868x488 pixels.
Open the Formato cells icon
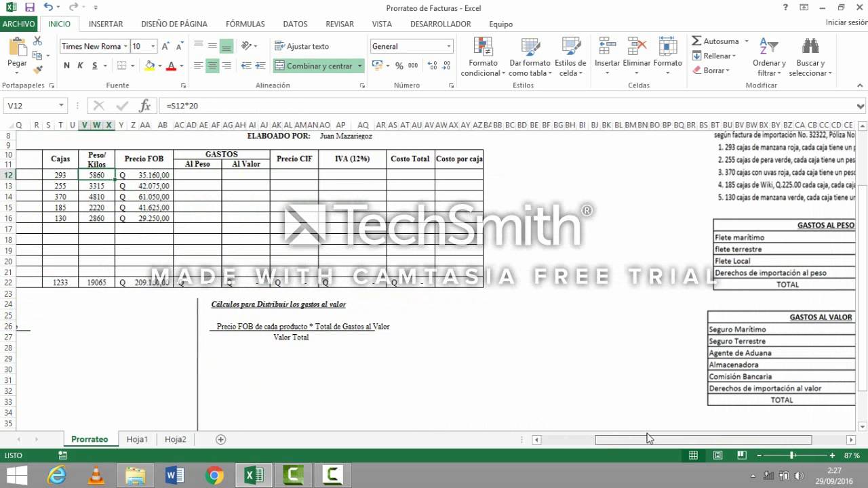[668, 46]
